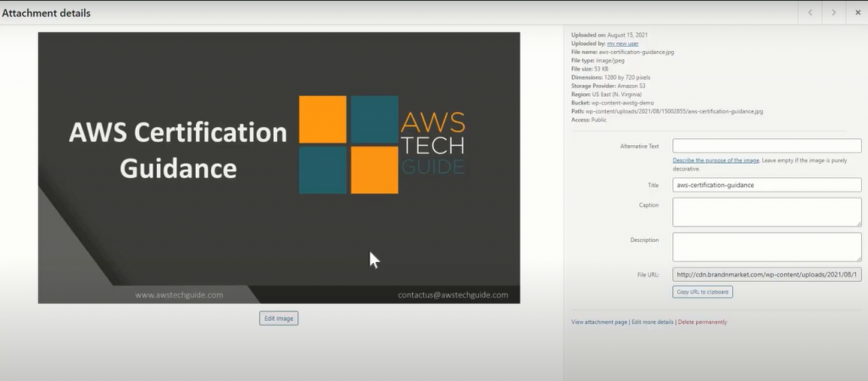Click 'Access: Public' text
868x381 pixels.
point(589,120)
